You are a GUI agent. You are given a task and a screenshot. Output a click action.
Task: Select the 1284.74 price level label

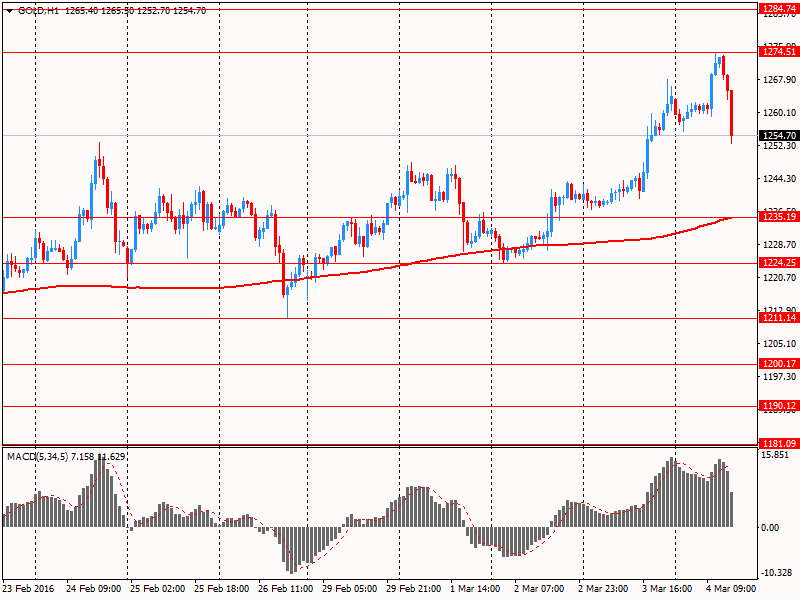[778, 8]
